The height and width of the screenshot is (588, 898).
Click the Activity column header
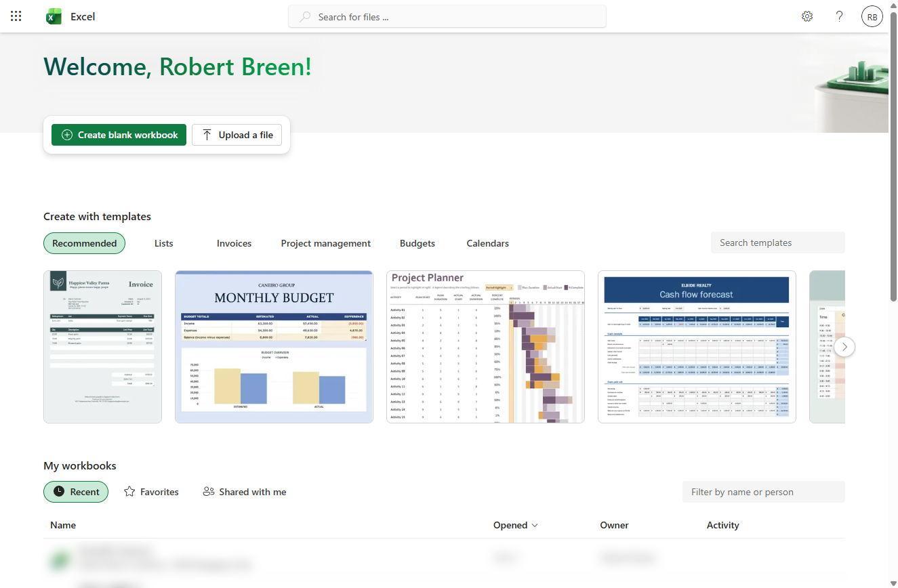722,525
